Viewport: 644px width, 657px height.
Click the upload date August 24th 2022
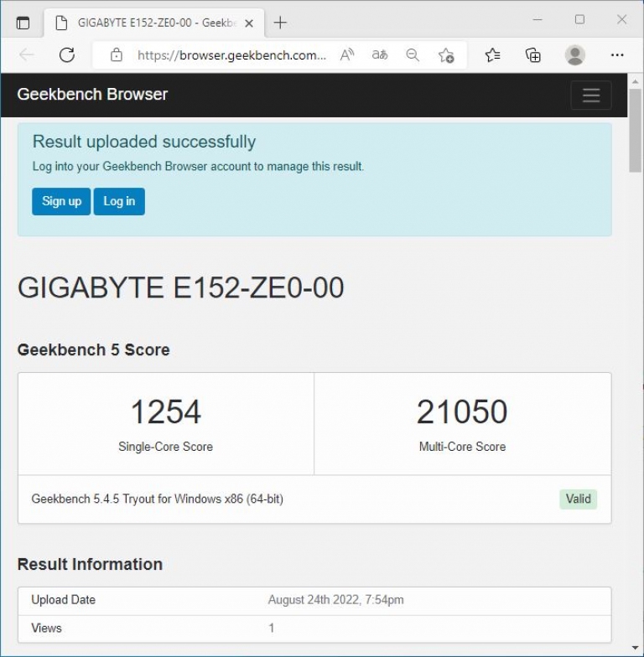(335, 600)
